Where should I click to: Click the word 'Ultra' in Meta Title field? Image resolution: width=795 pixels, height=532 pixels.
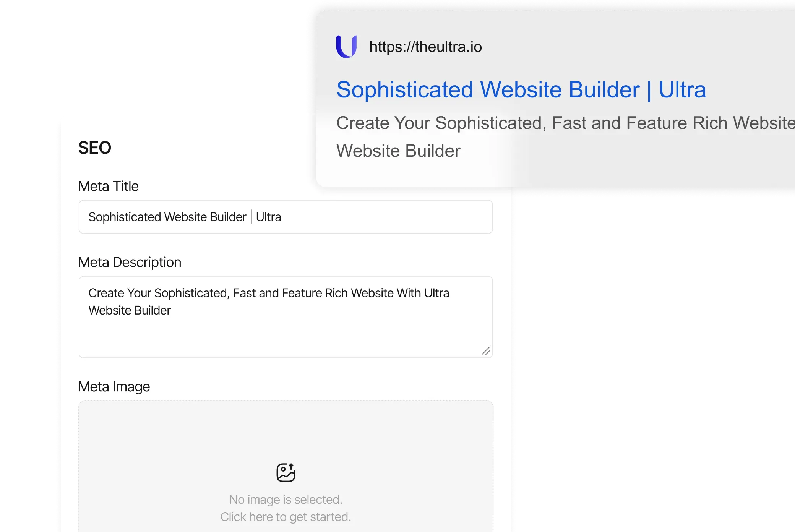269,217
